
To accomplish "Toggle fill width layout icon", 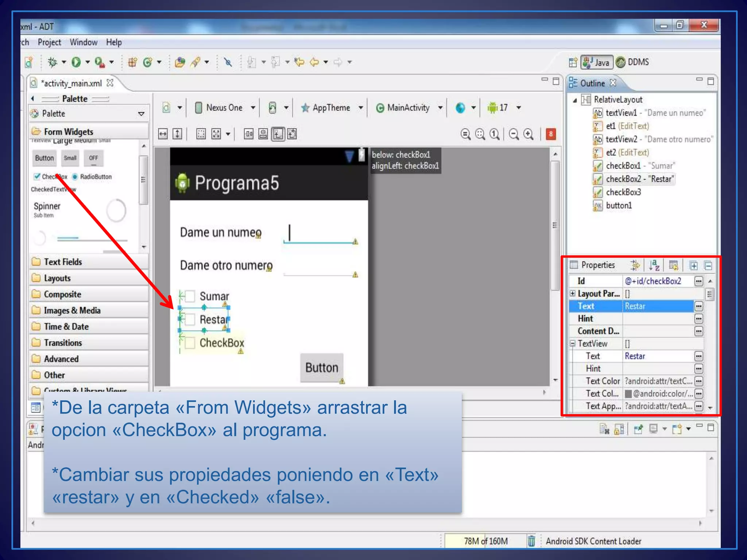I will pyautogui.click(x=163, y=134).
